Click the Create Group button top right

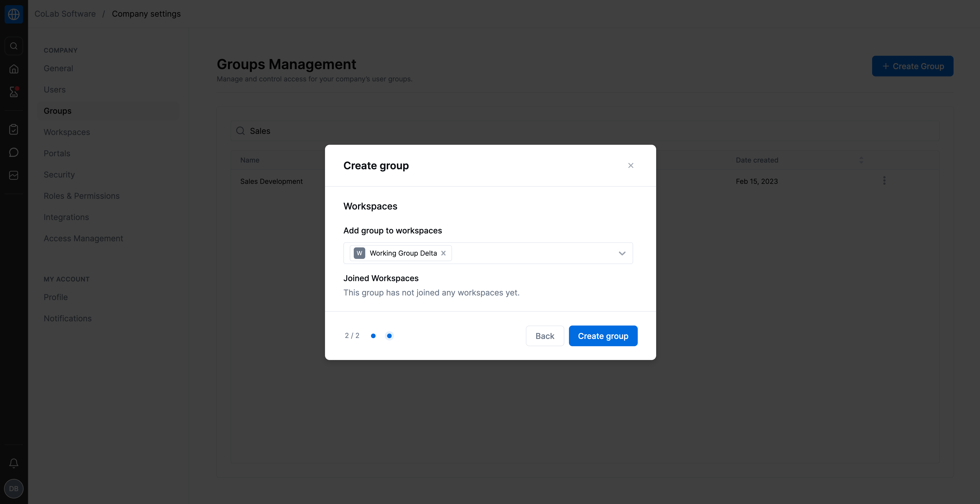coord(913,66)
